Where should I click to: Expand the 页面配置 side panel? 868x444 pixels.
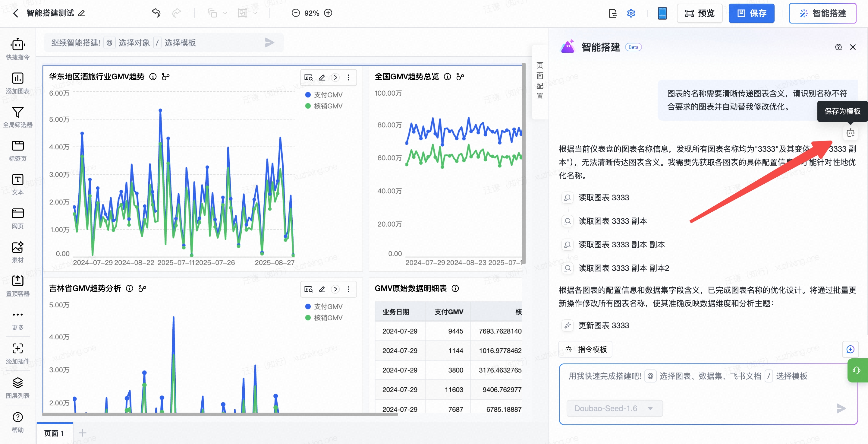tap(539, 81)
